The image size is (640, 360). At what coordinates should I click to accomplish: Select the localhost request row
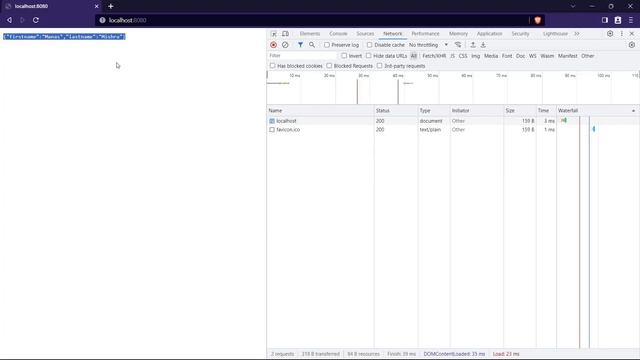(453, 121)
